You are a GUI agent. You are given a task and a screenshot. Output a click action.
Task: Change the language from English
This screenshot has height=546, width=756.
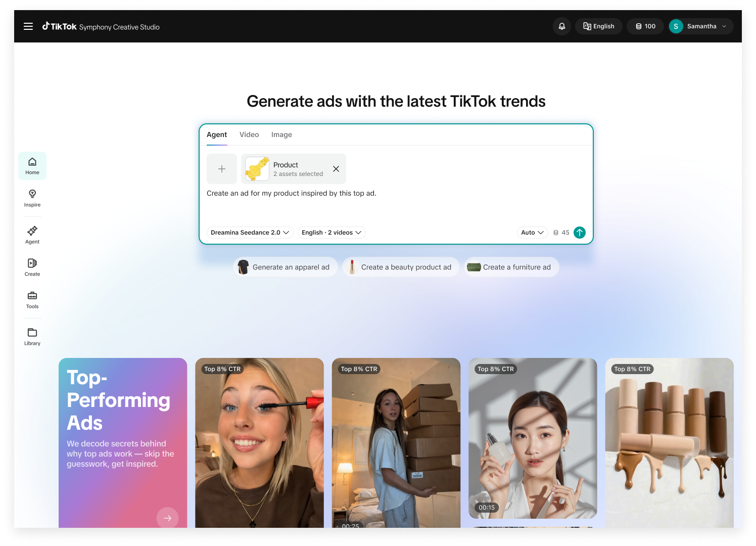click(x=599, y=26)
